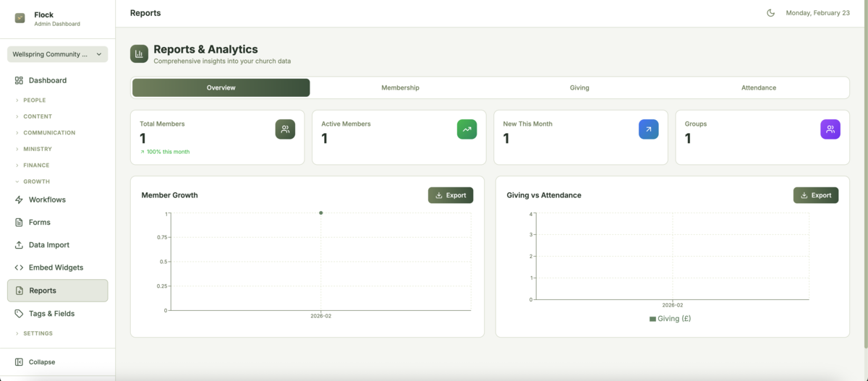This screenshot has width=868, height=381.
Task: Click the Total Members people icon
Action: pyautogui.click(x=285, y=129)
